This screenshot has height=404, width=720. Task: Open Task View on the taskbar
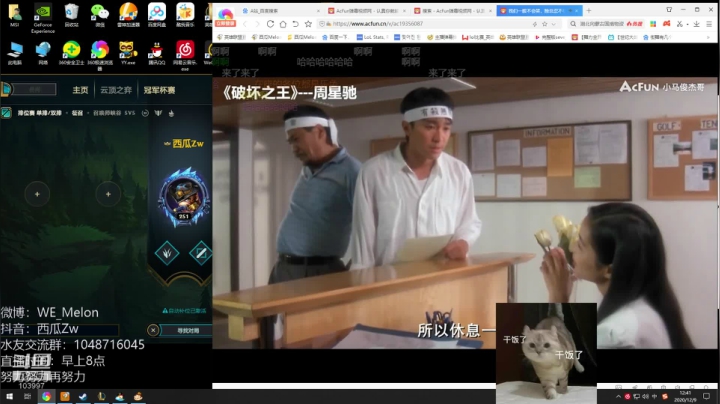[x=27, y=396]
